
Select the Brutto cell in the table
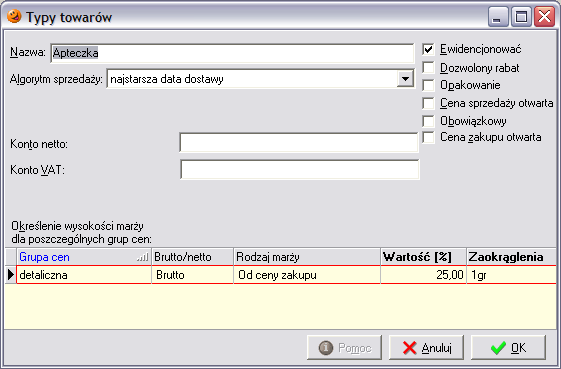pos(192,275)
